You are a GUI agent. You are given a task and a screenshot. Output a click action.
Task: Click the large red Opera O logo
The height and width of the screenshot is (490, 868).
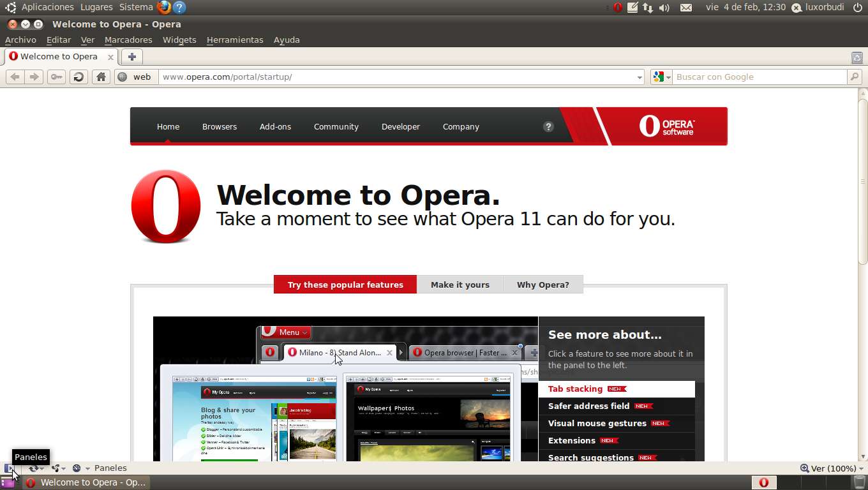pos(166,206)
